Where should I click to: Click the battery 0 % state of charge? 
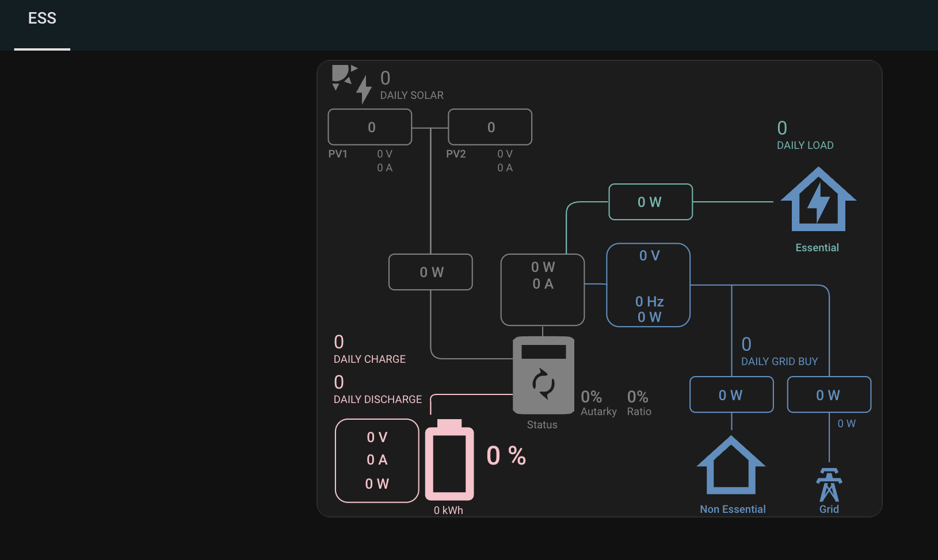[x=506, y=456]
